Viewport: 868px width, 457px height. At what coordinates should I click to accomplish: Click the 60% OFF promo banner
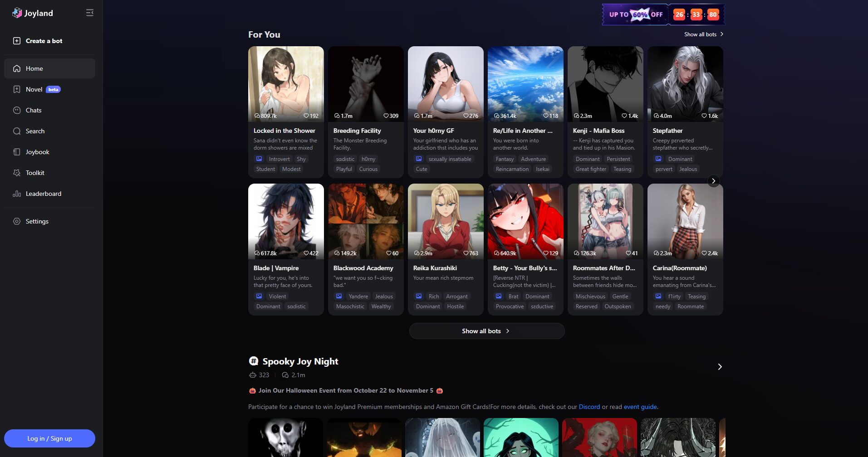pyautogui.click(x=636, y=15)
